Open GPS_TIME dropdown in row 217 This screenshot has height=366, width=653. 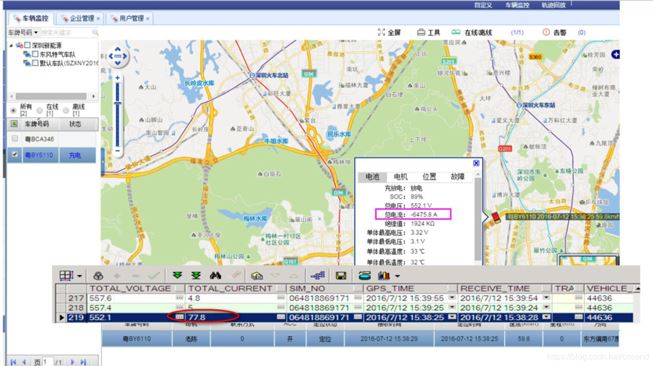tap(452, 298)
